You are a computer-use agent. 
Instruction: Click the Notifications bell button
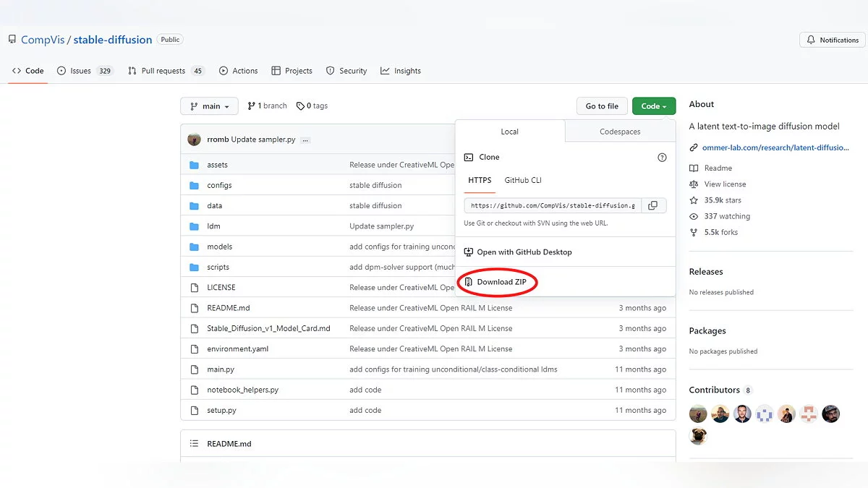coord(833,40)
